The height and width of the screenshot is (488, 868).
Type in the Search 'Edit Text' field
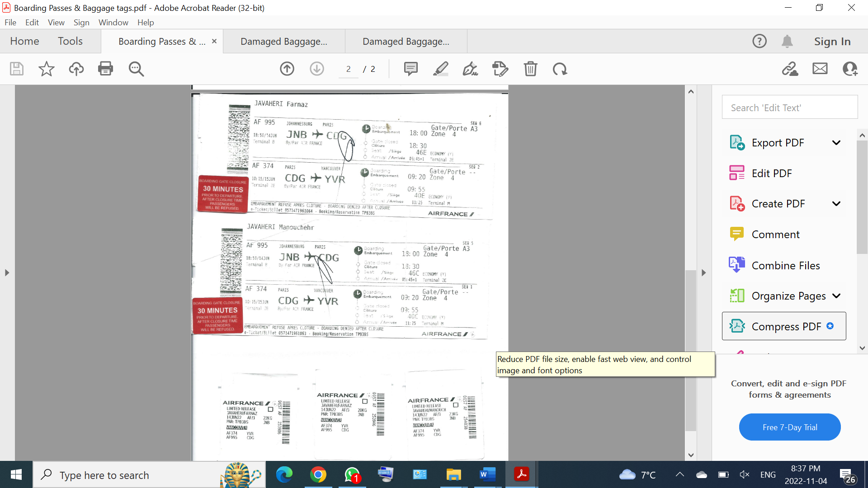789,107
